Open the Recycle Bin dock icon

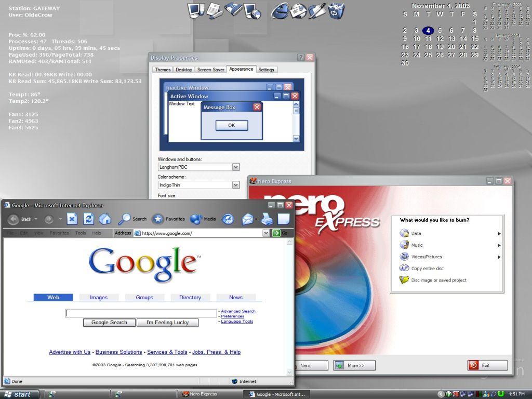(336, 10)
